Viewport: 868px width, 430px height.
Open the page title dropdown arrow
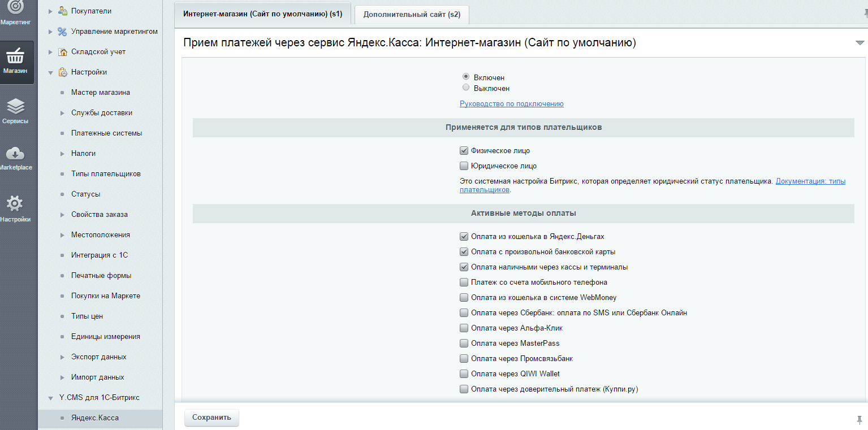pos(860,43)
